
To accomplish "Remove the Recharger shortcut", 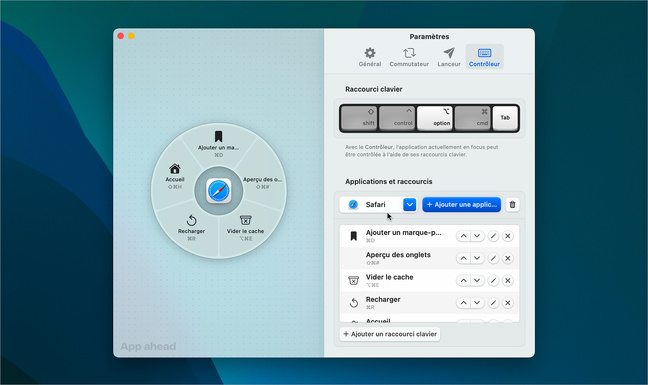I will click(508, 303).
